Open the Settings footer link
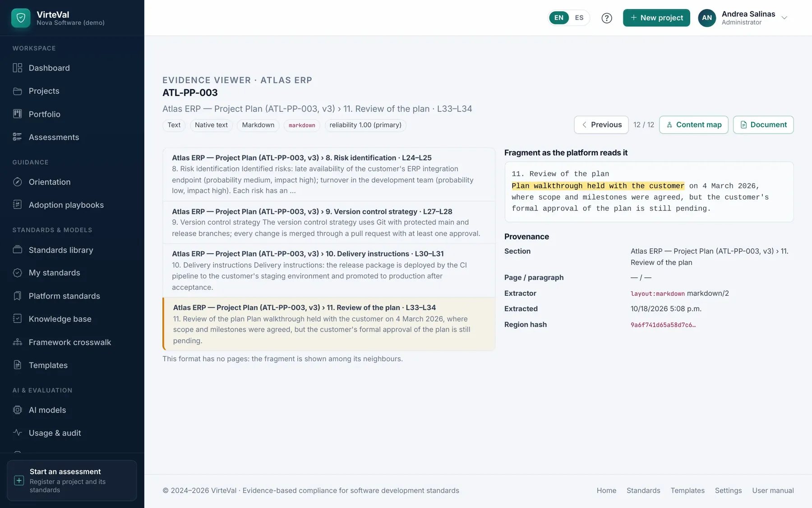812x508 pixels. pyautogui.click(x=728, y=490)
